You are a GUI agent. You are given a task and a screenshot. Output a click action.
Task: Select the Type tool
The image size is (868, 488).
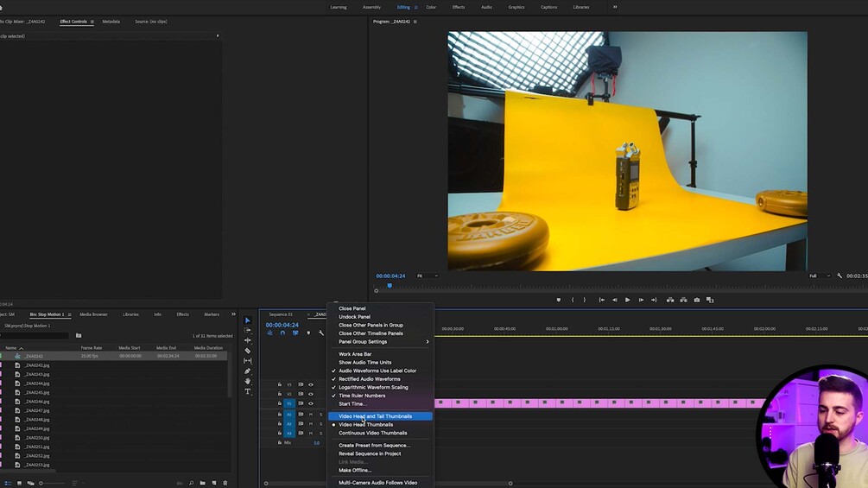pyautogui.click(x=248, y=391)
